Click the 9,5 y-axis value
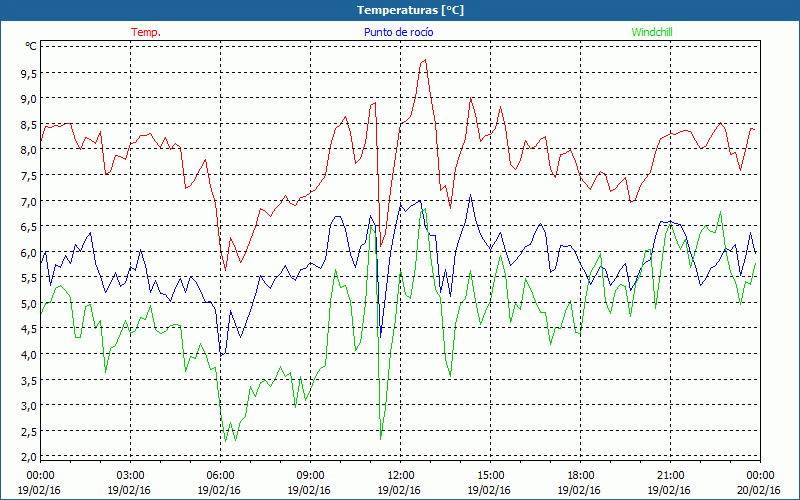 point(29,73)
